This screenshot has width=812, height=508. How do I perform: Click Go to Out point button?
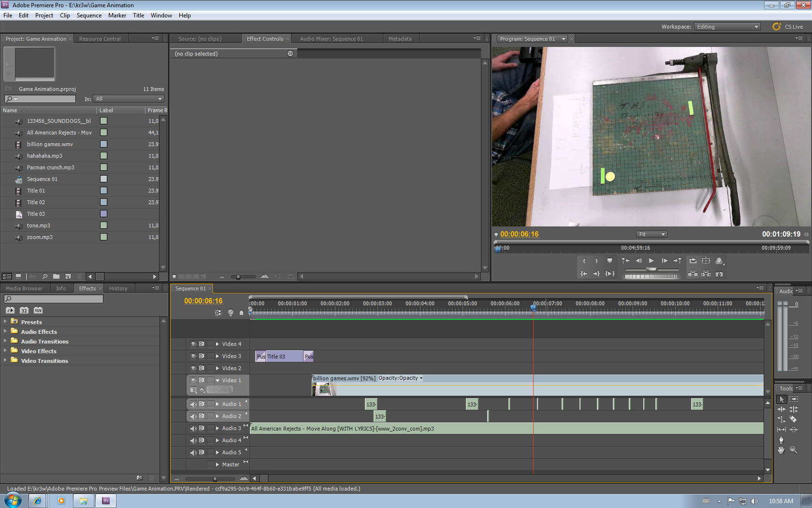pos(596,274)
